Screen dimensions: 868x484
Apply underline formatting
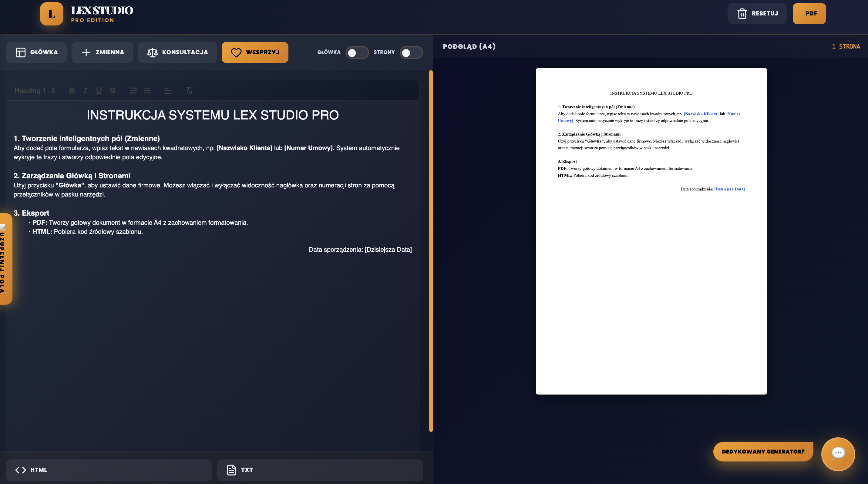coord(99,91)
